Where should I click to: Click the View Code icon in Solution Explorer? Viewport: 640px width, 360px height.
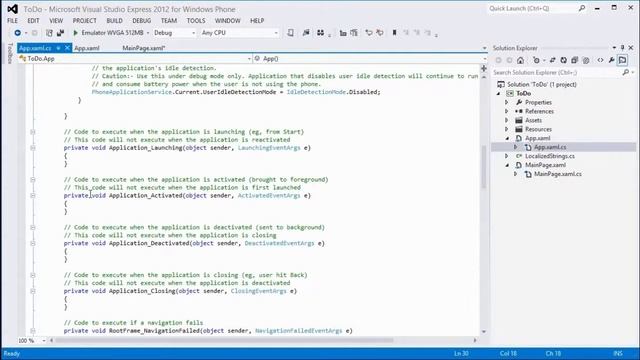(x=600, y=60)
